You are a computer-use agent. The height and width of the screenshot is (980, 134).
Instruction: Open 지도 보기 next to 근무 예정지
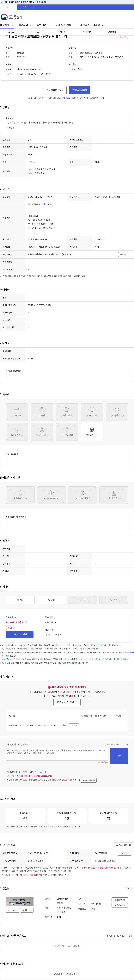pos(125,255)
